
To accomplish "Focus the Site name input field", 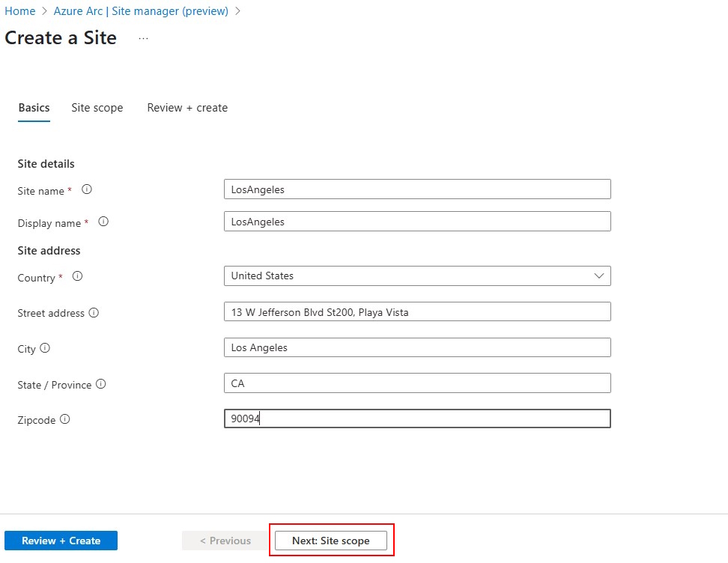I will 417,189.
